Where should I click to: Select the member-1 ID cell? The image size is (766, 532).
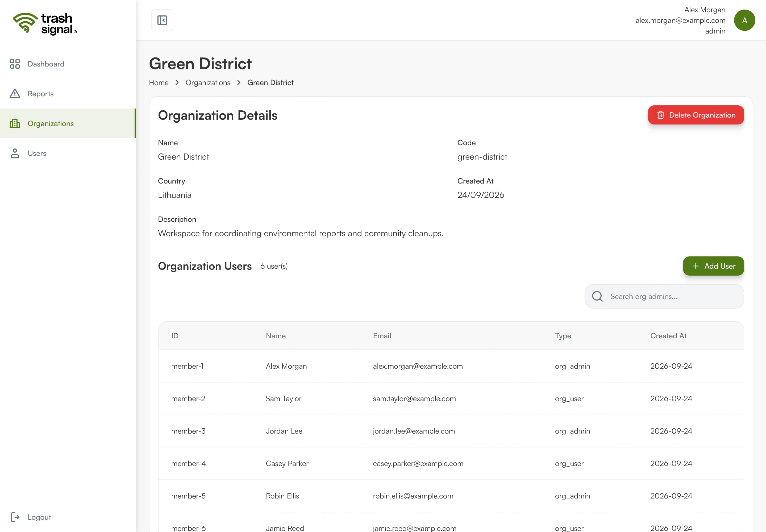pos(187,366)
